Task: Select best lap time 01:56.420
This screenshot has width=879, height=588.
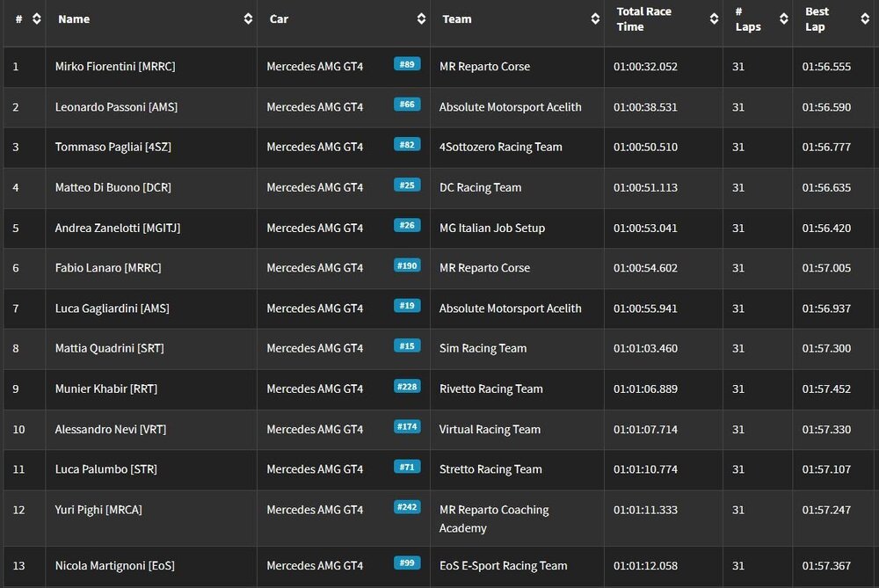Action: pyautogui.click(x=826, y=229)
